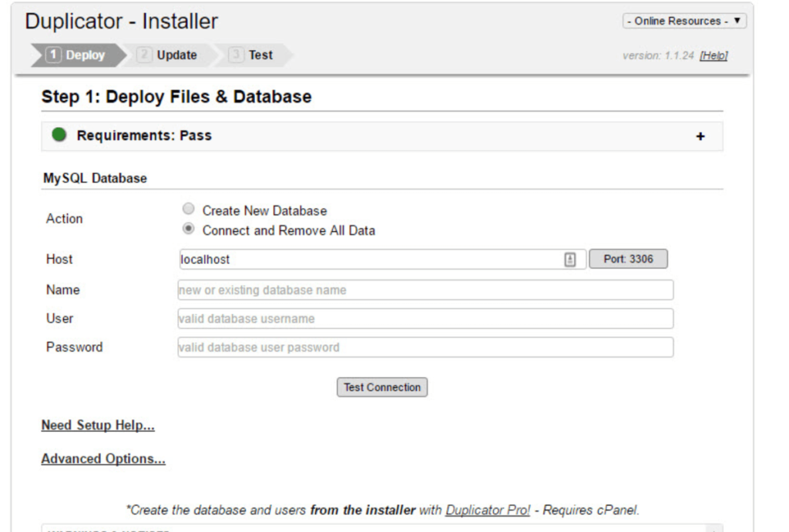Click the green Requirements status icon
Image resolution: width=789 pixels, height=532 pixels.
tap(59, 136)
